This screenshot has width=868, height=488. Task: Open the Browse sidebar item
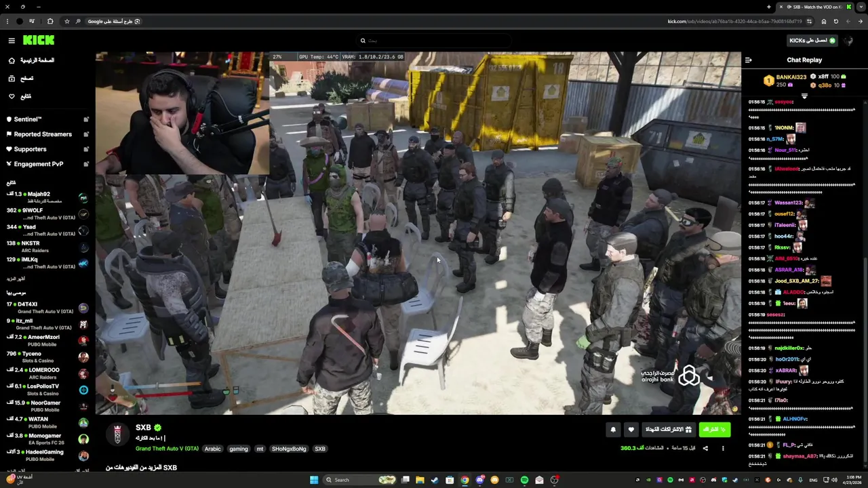point(21,79)
